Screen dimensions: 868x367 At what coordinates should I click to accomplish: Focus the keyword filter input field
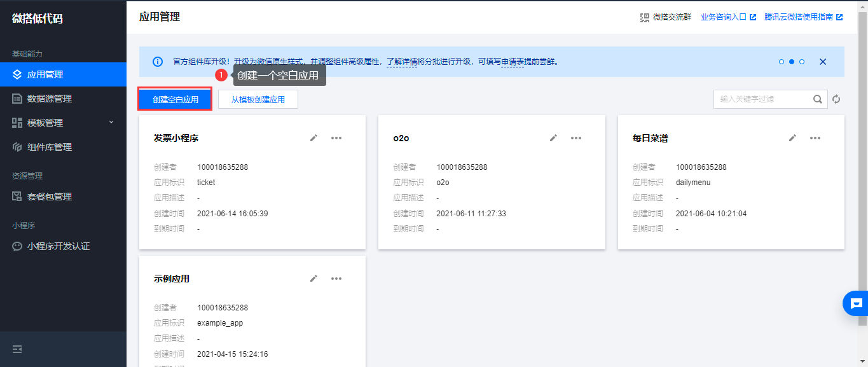tap(763, 99)
